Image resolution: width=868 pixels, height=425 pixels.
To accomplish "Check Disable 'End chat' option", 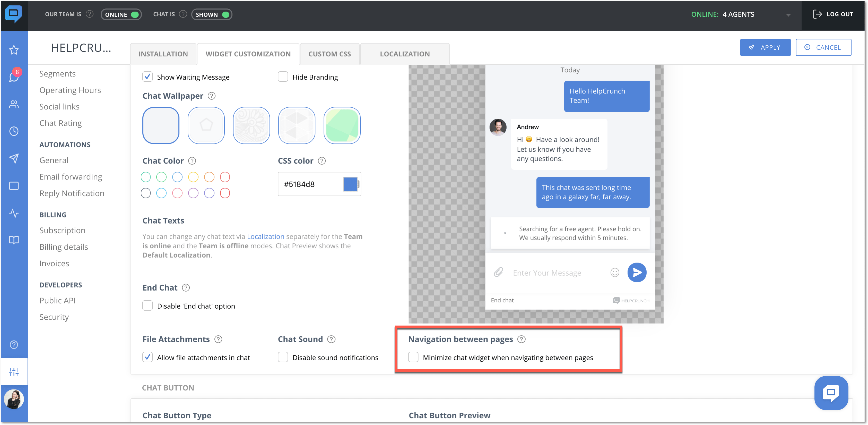I will click(x=147, y=305).
